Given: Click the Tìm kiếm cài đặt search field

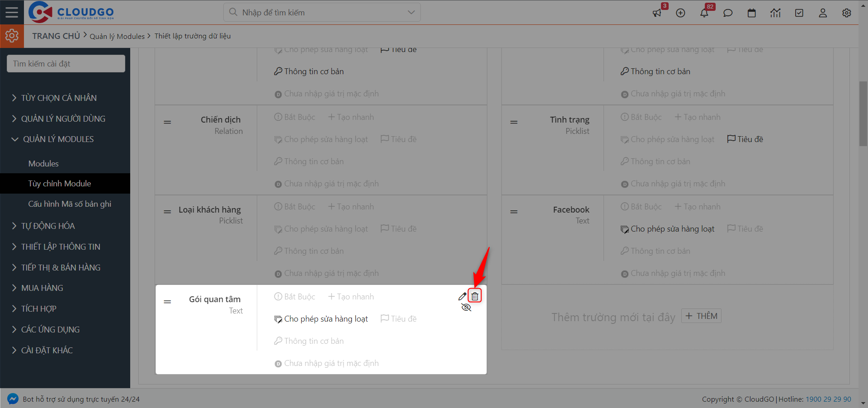Looking at the screenshot, I should (66, 64).
